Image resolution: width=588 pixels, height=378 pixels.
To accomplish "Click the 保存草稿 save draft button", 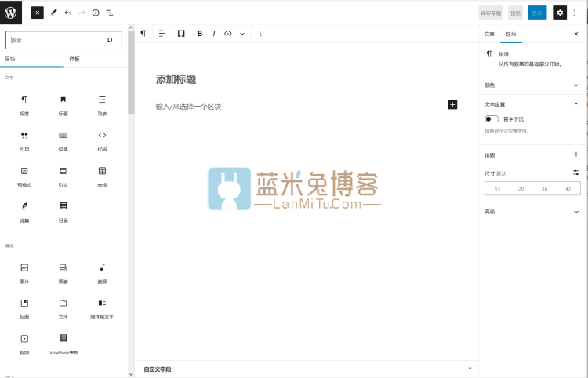I will (x=491, y=13).
